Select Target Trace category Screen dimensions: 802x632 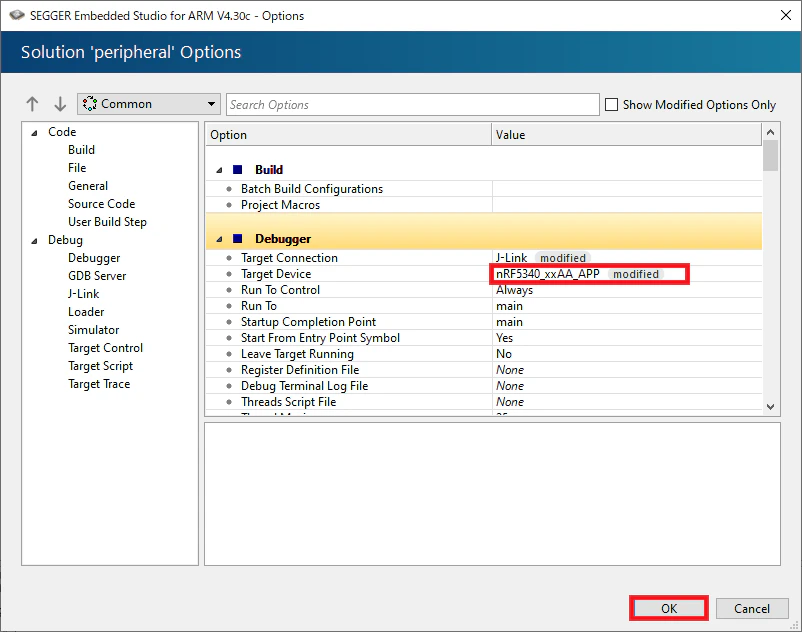(x=99, y=383)
